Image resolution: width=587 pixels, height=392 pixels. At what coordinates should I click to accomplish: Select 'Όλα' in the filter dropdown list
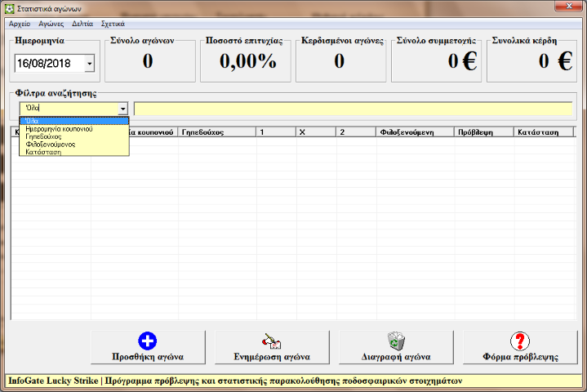point(73,121)
